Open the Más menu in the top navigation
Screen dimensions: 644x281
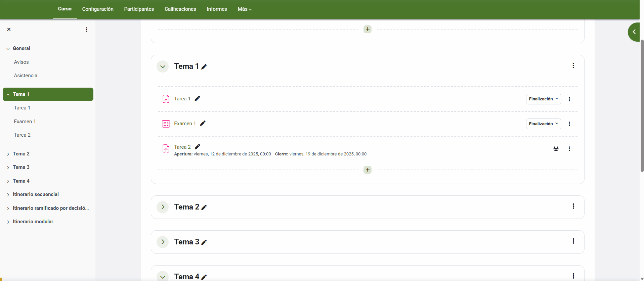[x=245, y=9]
